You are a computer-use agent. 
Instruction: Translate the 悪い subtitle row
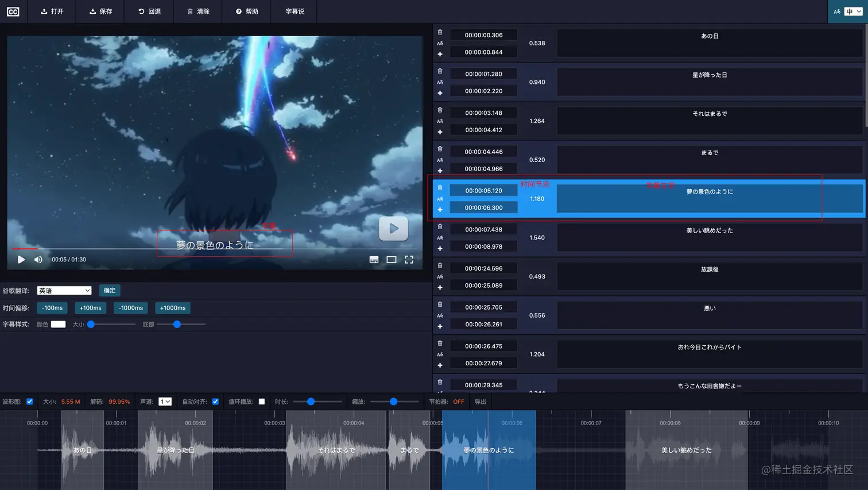[x=440, y=315]
